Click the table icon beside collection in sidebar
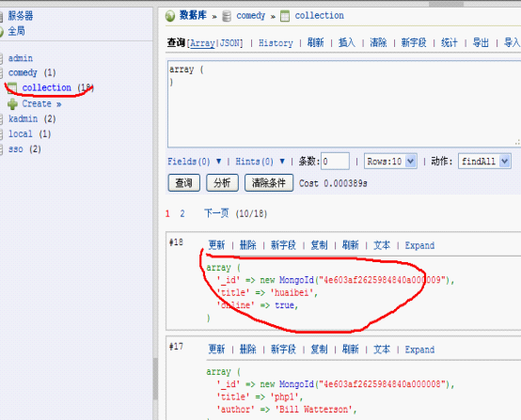 pos(12,88)
